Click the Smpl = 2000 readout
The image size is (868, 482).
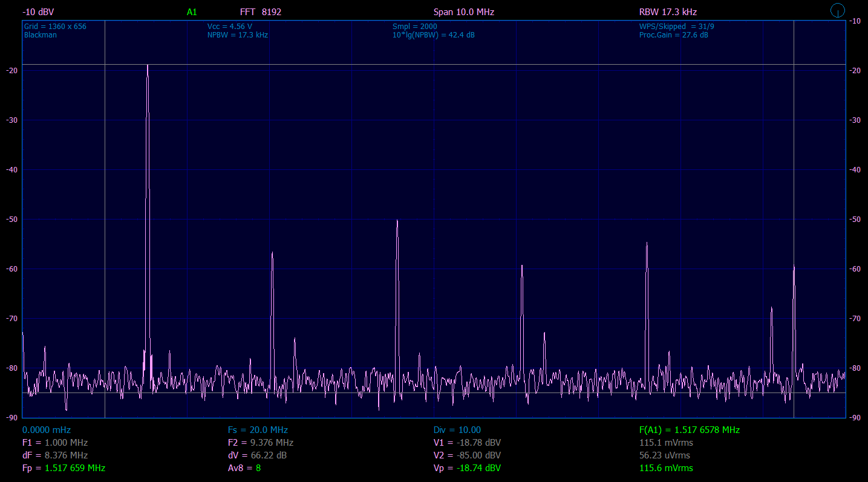tap(415, 27)
